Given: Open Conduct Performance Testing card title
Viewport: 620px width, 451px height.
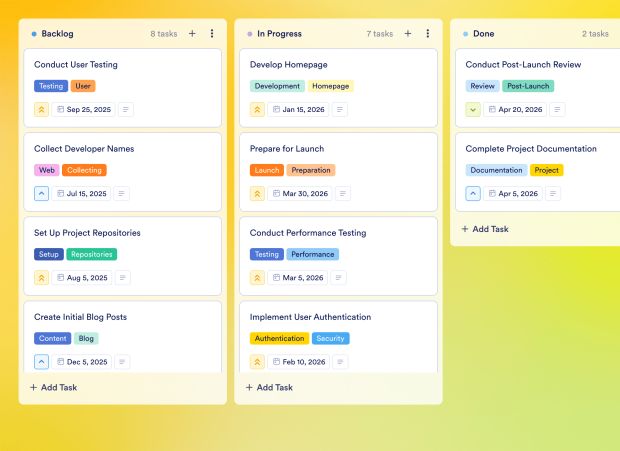Looking at the screenshot, I should click(308, 233).
